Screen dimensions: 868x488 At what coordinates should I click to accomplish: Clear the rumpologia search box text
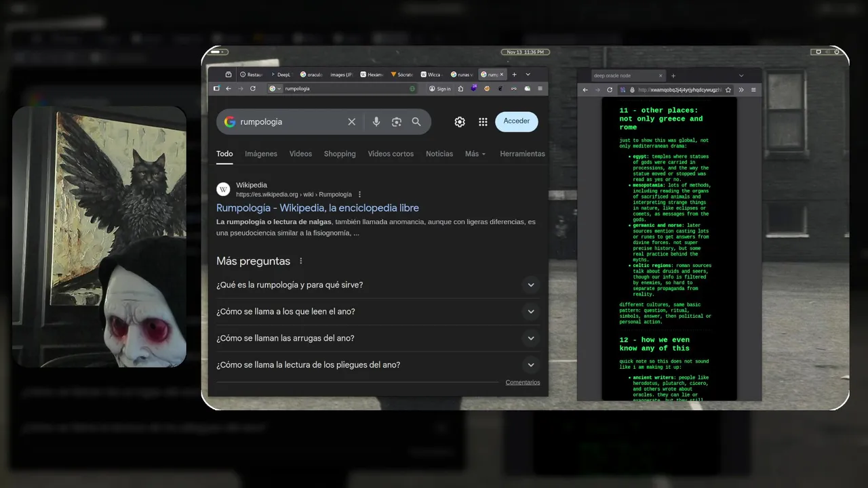351,122
